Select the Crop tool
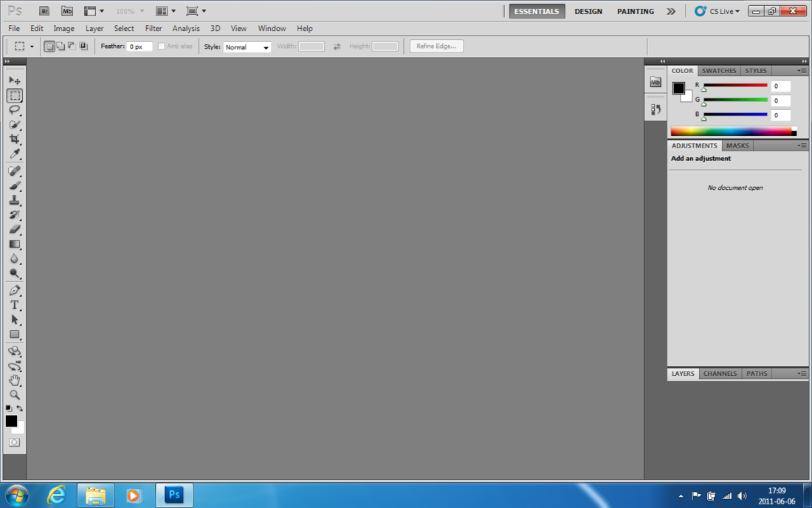812x508 pixels. point(15,139)
